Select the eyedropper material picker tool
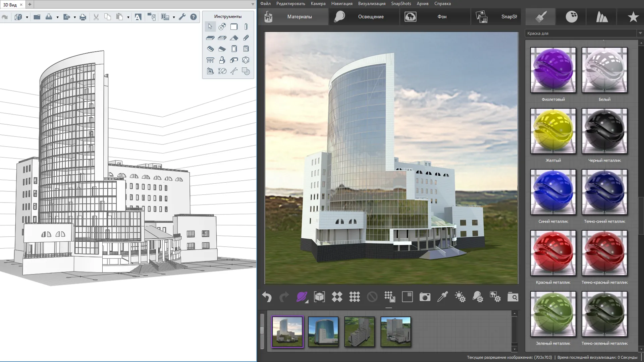The image size is (644, 362). coord(442,297)
